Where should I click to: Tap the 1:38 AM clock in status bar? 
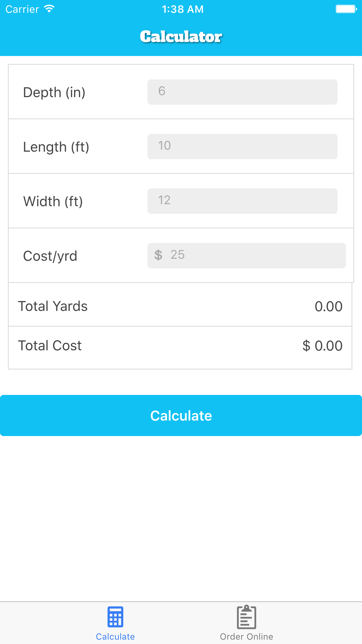183,9
